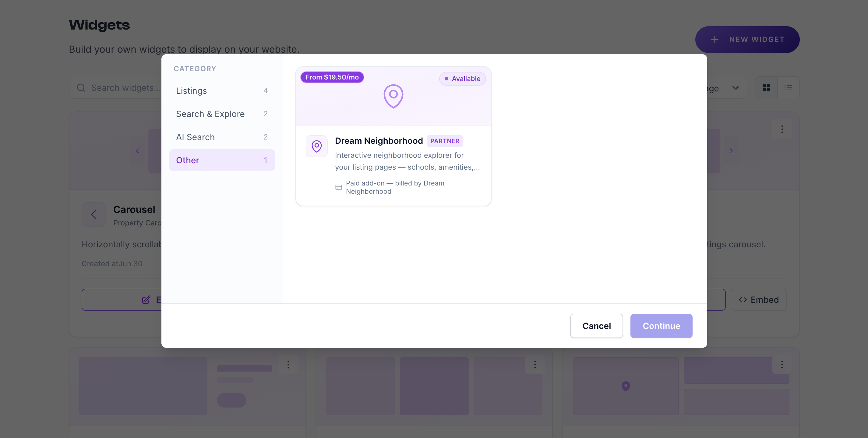Screen dimensions: 868x438
Task: Click the CATEGORY heading
Action: 195,69
